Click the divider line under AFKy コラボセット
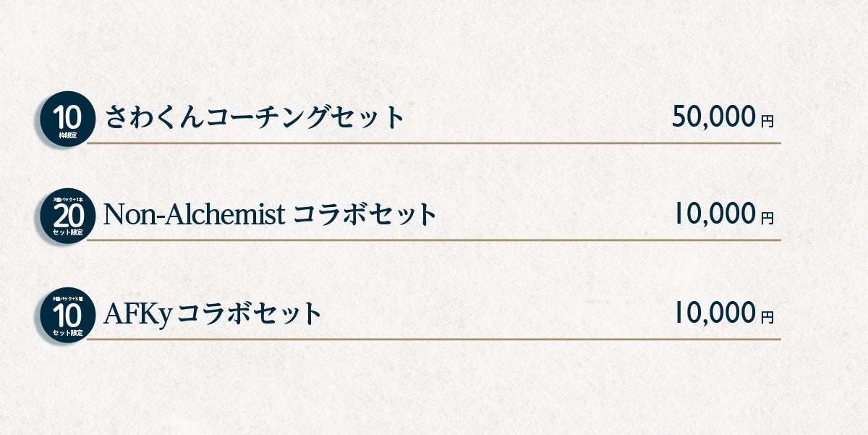 pos(434,339)
